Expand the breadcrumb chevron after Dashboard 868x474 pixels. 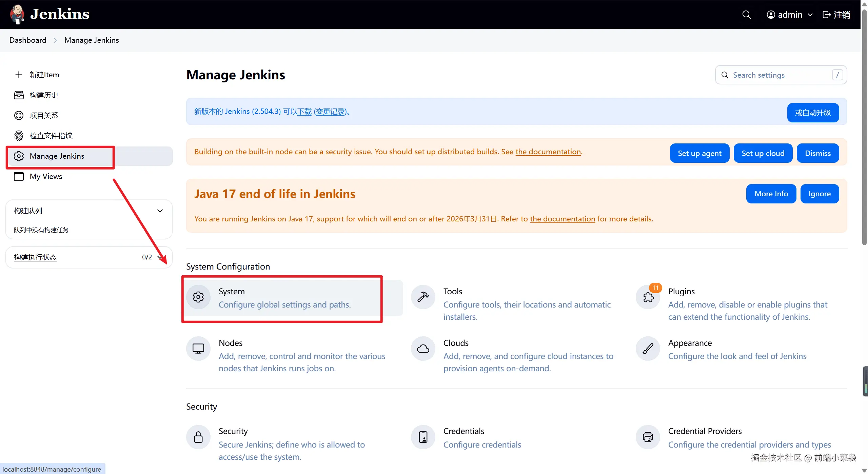coord(55,40)
